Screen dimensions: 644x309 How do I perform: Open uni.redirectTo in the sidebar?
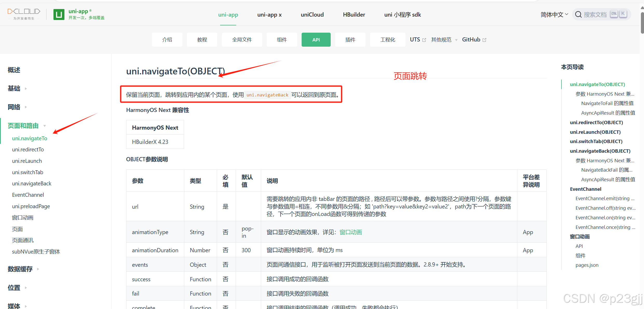coord(28,150)
